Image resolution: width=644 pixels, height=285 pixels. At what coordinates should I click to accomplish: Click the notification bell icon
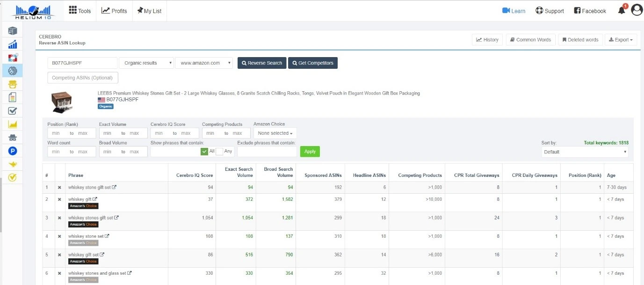click(622, 10)
